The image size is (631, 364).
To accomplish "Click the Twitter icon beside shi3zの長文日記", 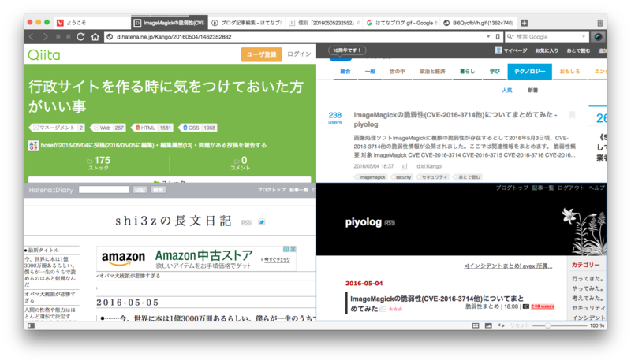I will (262, 221).
